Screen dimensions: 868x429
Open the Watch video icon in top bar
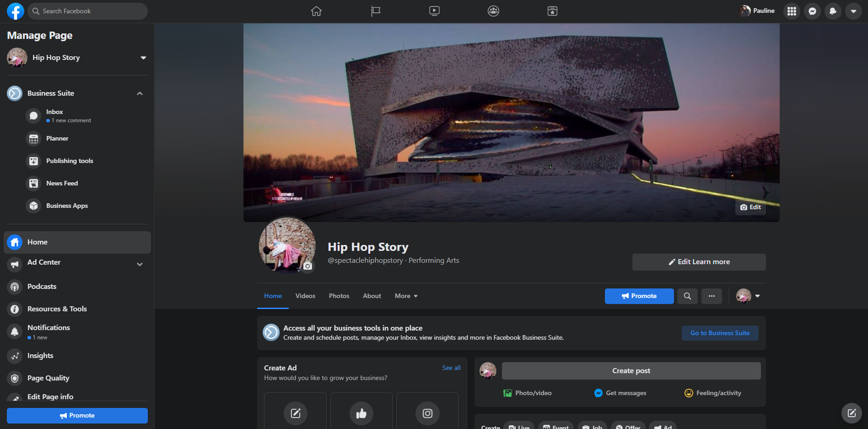434,11
